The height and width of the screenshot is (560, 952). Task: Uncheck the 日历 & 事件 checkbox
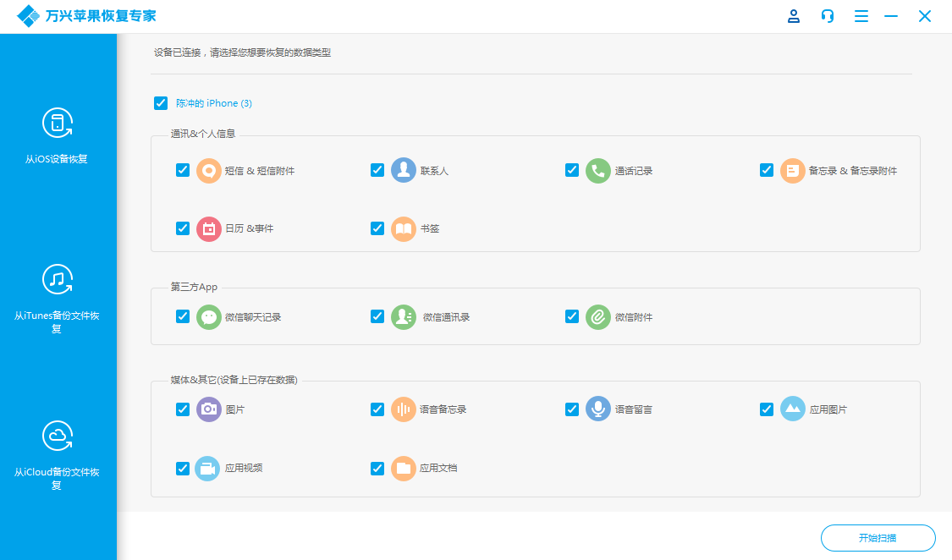(183, 228)
